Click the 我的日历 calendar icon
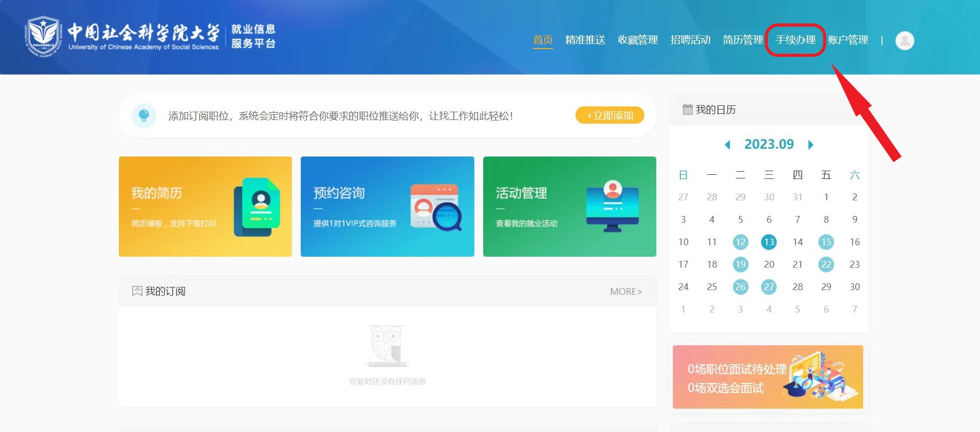 pyautogui.click(x=688, y=110)
